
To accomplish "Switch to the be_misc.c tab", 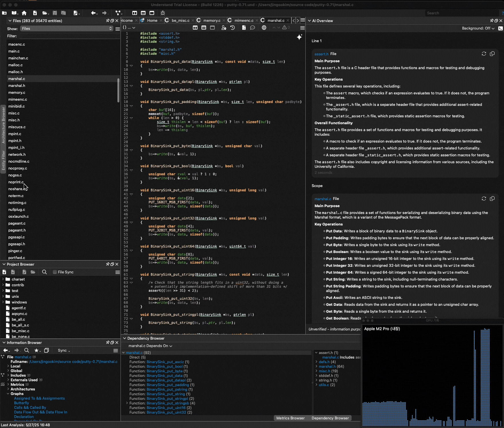I will tap(181, 20).
